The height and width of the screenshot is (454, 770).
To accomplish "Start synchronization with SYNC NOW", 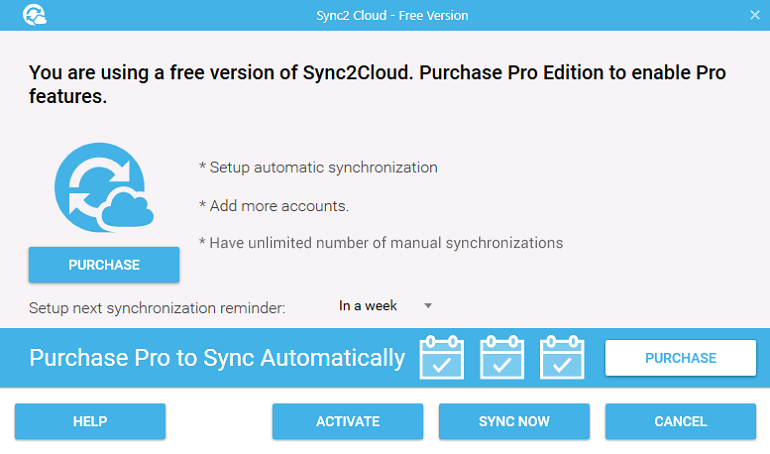I will [514, 421].
